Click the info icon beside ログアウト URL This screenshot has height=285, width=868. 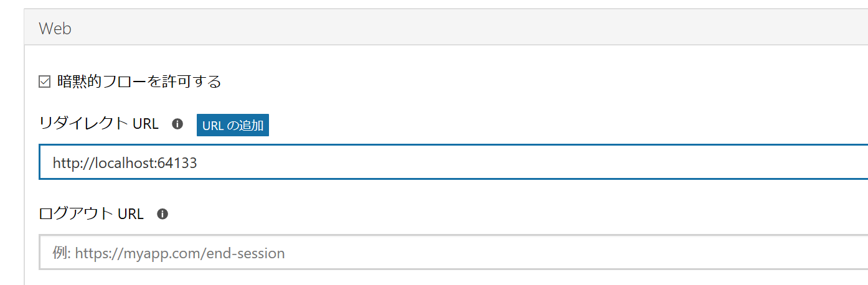(163, 214)
